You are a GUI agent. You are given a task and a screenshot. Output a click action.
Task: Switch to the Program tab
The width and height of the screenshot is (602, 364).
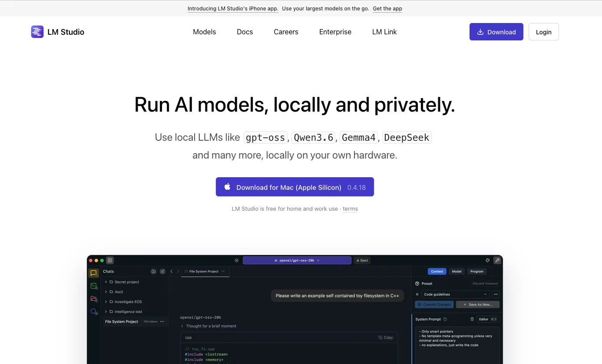click(476, 271)
